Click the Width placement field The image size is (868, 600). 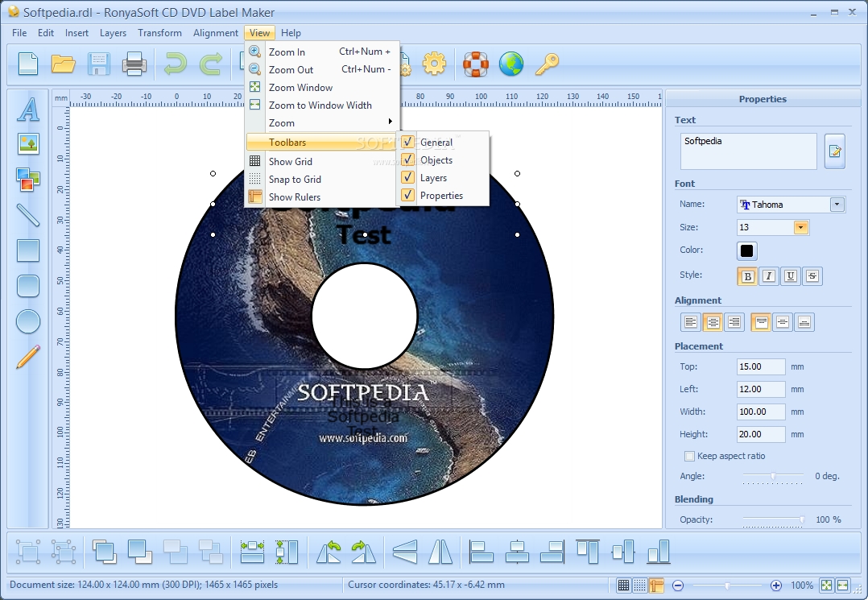pos(761,412)
